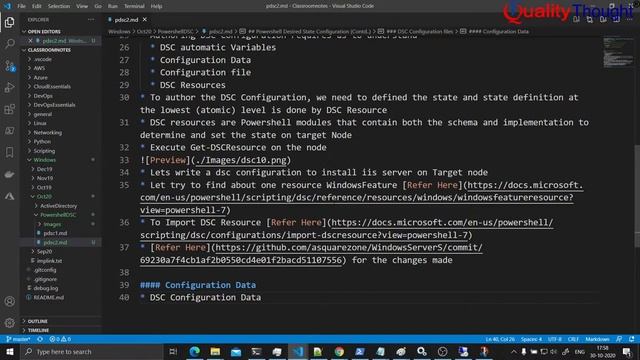Open the Extensions view icon

pyautogui.click(x=9, y=109)
